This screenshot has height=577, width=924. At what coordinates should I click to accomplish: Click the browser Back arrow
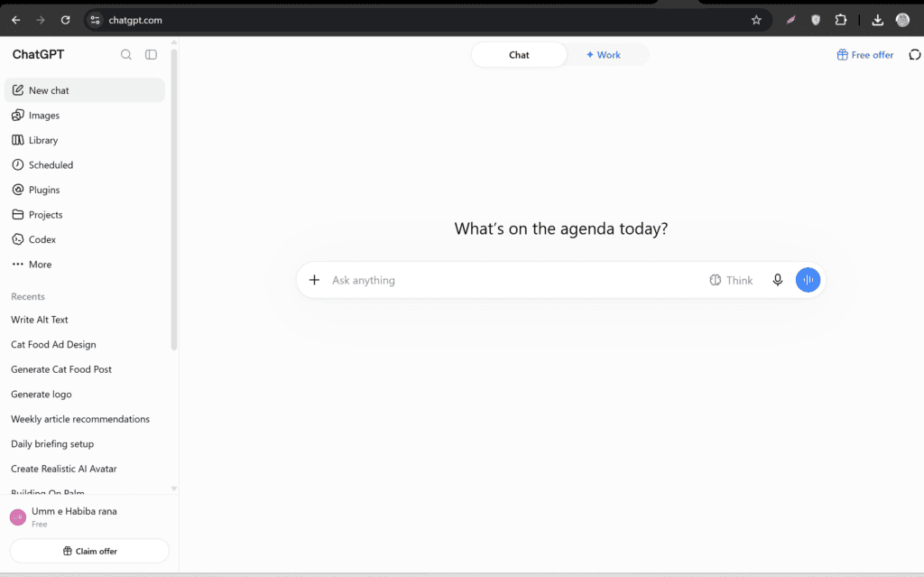(x=16, y=20)
